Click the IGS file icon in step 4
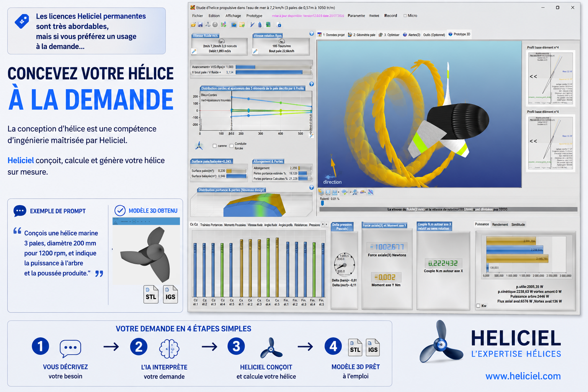The height and width of the screenshot is (392, 588). tap(373, 348)
